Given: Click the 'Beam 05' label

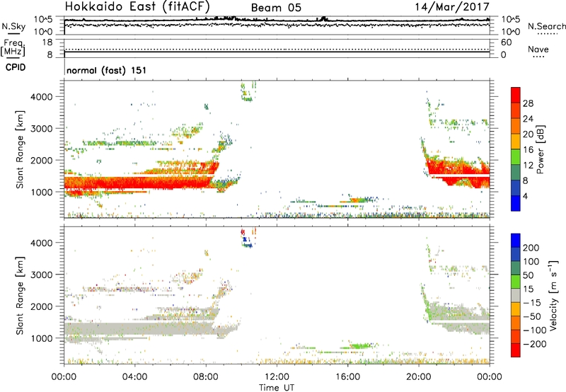Looking at the screenshot, I should pyautogui.click(x=276, y=8).
